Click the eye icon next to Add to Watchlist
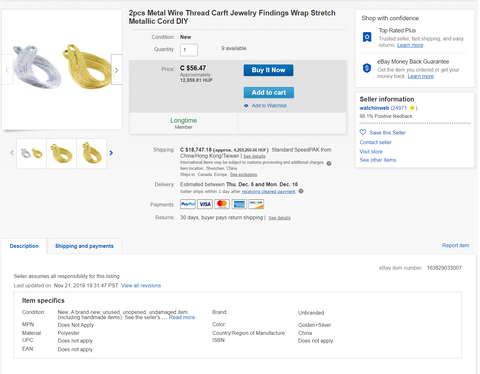 pyautogui.click(x=246, y=106)
